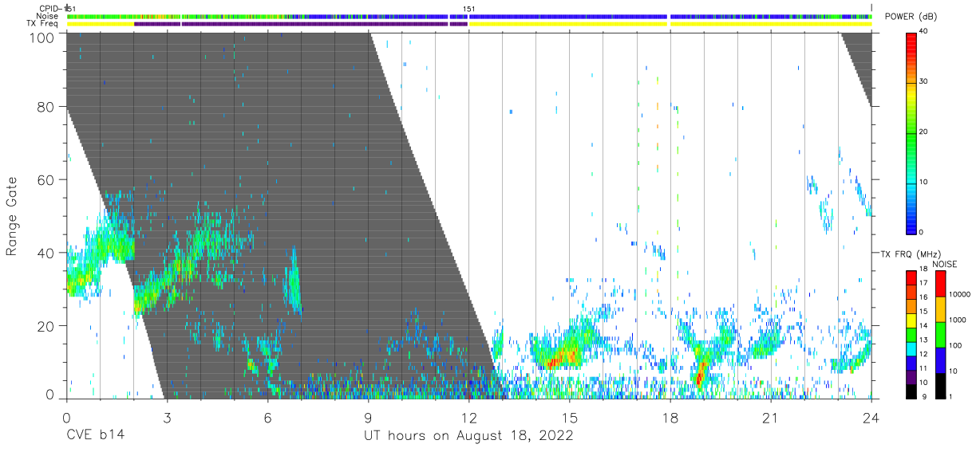The image size is (980, 452).
Task: Select the yellow 14-15 MHz TX FRQ segment
Action: pos(911,320)
